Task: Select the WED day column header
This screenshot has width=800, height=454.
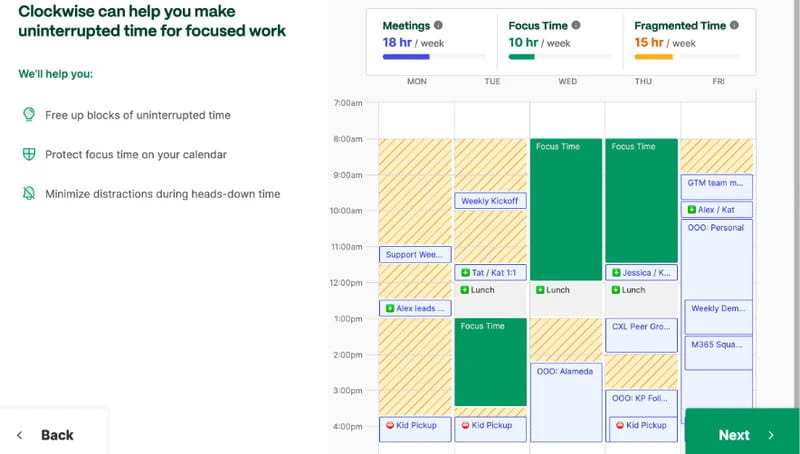Action: (567, 81)
